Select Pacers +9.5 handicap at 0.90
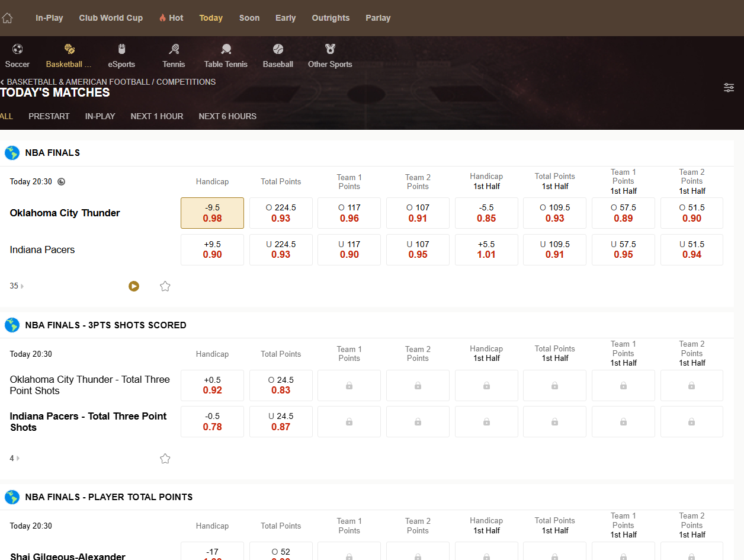The height and width of the screenshot is (560, 744). pyautogui.click(x=212, y=249)
